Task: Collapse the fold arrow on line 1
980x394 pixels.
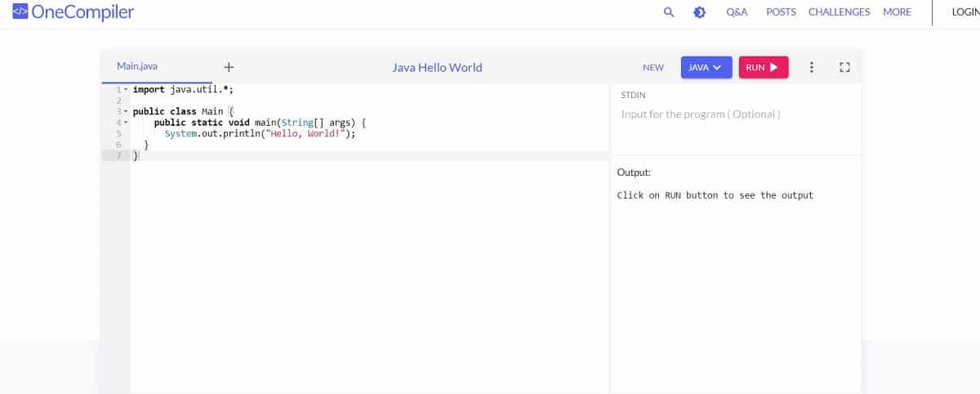Action: (x=125, y=89)
